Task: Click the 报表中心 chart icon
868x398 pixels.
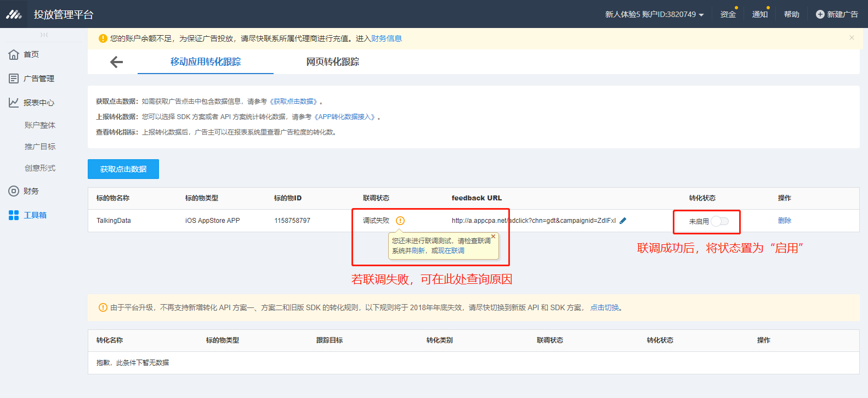Action: tap(14, 103)
